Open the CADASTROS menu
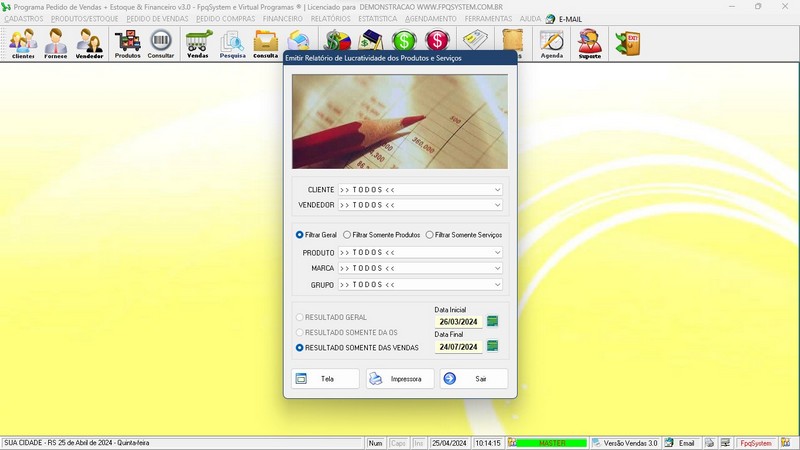800x450 pixels. (24, 19)
